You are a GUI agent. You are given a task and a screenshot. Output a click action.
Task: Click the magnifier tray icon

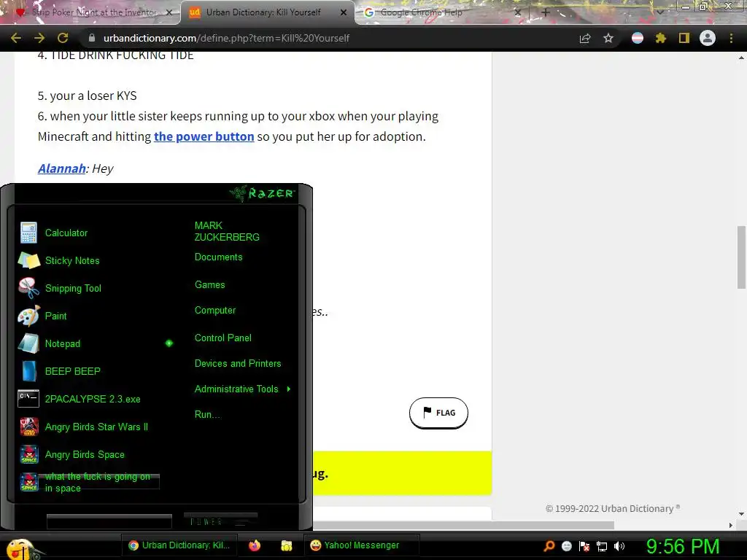coord(549,545)
